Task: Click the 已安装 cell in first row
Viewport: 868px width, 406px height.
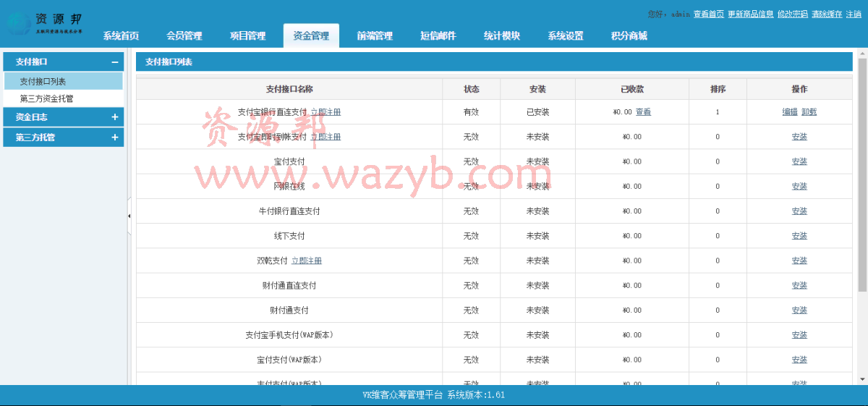Action: click(537, 112)
